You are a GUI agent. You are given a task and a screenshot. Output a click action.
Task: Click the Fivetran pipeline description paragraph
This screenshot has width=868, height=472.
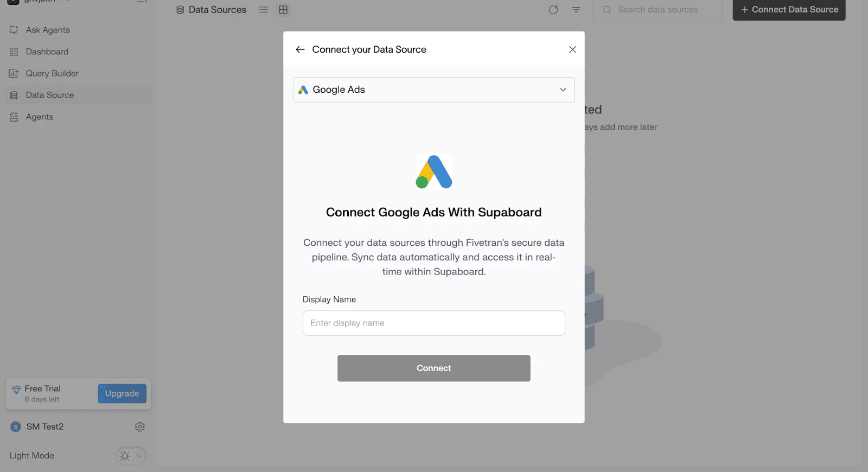434,257
